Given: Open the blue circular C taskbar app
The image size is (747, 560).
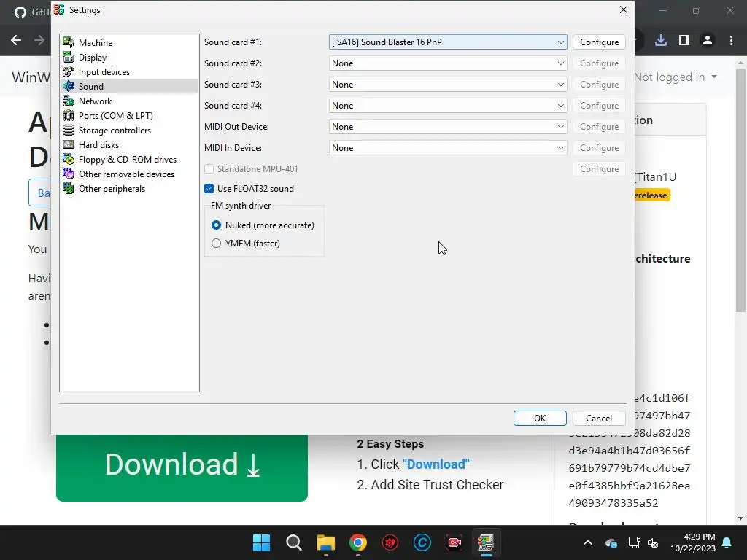Looking at the screenshot, I should coord(422,542).
